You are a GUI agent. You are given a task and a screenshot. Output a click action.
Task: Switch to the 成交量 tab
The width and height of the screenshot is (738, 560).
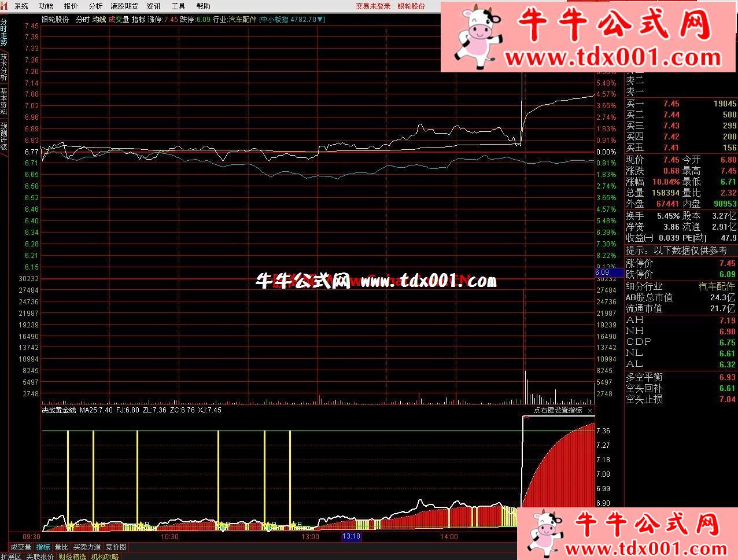(x=21, y=547)
